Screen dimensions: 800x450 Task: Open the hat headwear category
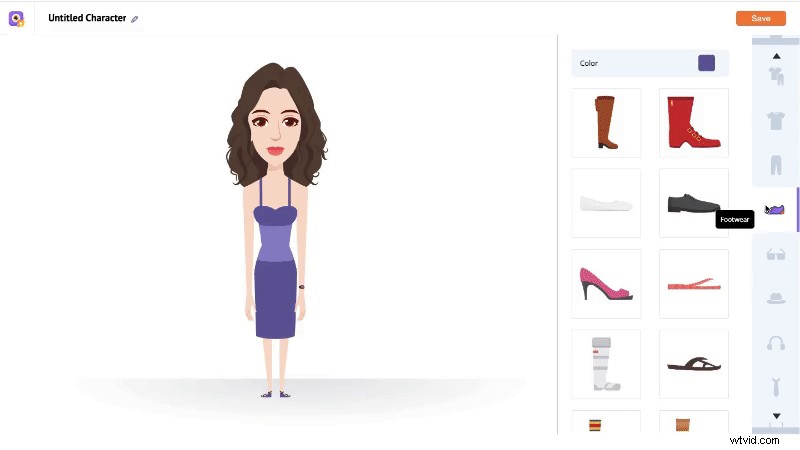point(776,298)
